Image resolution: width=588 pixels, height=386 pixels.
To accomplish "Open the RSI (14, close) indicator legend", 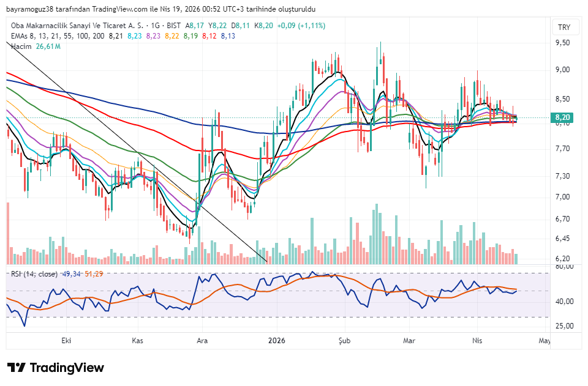I will (34, 274).
